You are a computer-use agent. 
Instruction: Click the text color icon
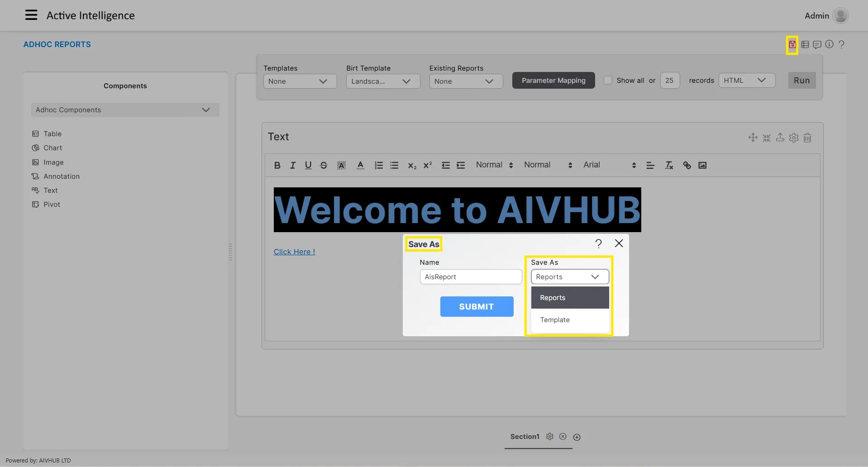pos(360,165)
